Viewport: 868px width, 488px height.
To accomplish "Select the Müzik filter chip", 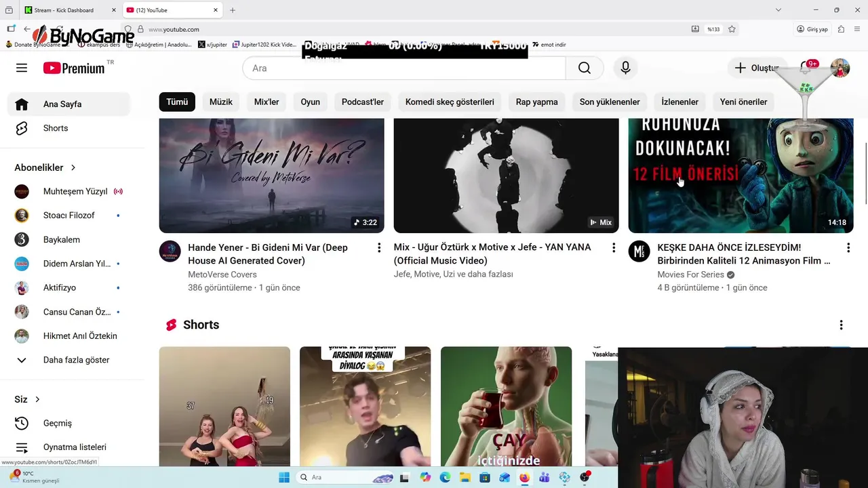I will [x=221, y=102].
